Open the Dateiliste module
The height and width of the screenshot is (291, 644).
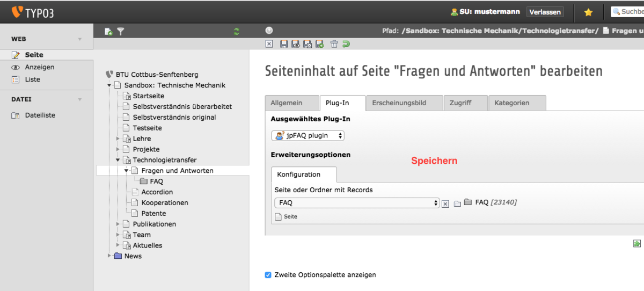[40, 115]
